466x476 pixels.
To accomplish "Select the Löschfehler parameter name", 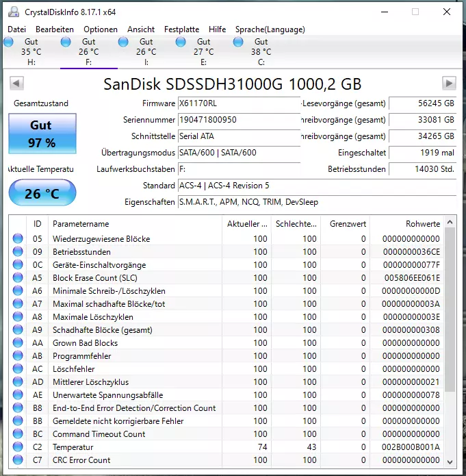I will click(74, 369).
